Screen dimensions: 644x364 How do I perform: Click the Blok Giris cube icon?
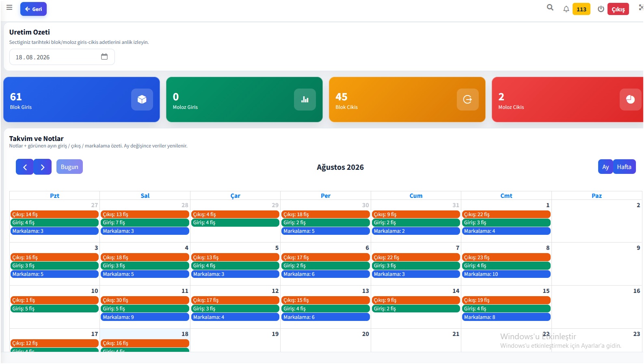142,100
